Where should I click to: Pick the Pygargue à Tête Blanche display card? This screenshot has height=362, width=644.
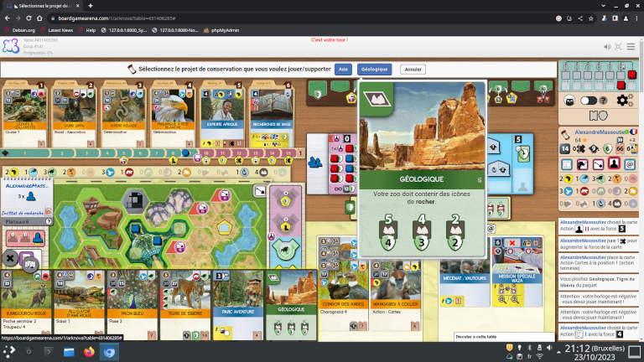click(173, 114)
